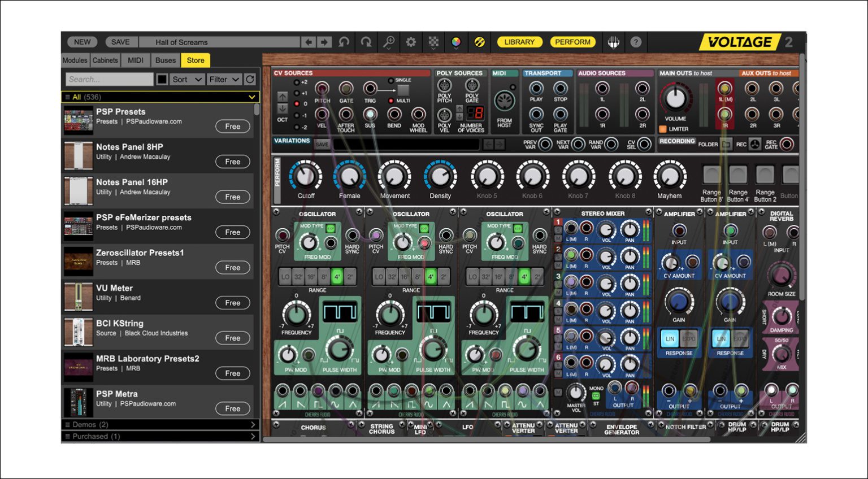Viewport: 868px width, 479px height.
Task: Click Free next to PSP Presets
Action: click(x=232, y=127)
